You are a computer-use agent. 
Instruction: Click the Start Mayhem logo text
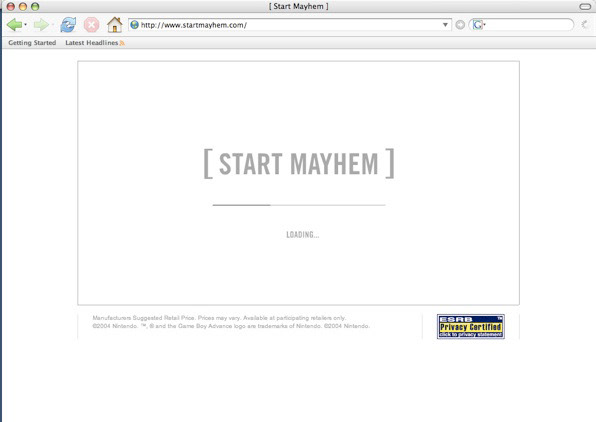(x=299, y=163)
